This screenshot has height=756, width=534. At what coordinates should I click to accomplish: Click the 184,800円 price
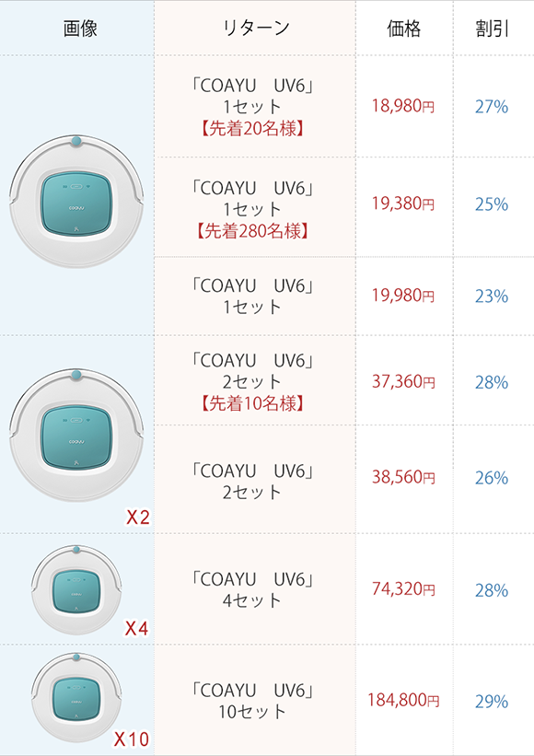click(403, 700)
